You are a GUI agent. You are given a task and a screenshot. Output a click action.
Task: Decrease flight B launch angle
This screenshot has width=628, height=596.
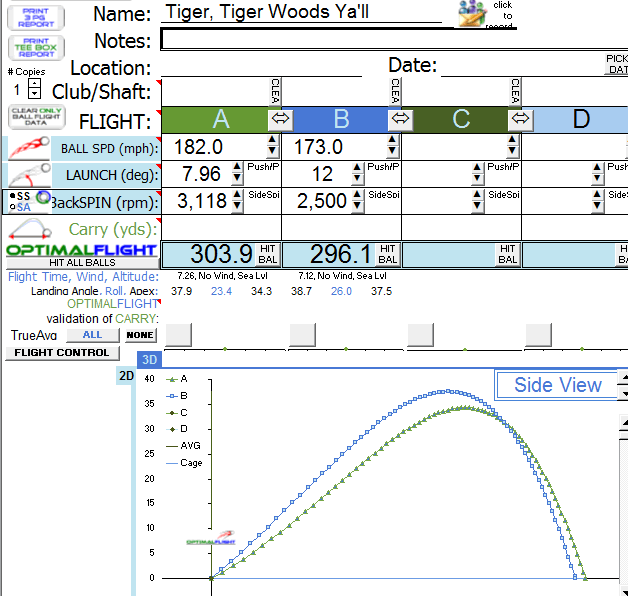click(357, 178)
